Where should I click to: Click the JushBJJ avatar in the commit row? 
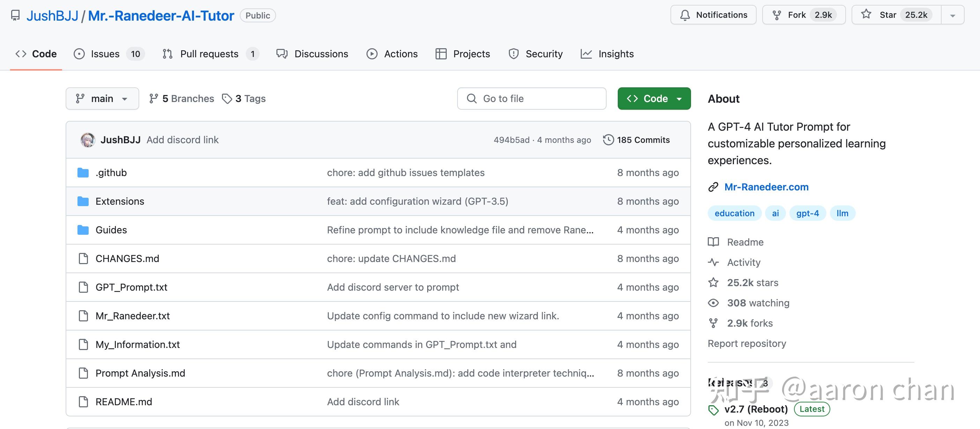click(x=88, y=140)
